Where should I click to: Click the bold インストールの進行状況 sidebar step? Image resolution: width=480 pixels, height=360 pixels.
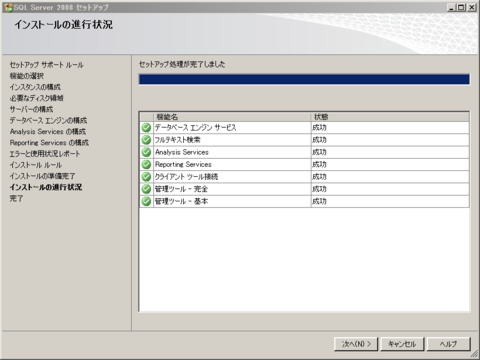pos(46,187)
